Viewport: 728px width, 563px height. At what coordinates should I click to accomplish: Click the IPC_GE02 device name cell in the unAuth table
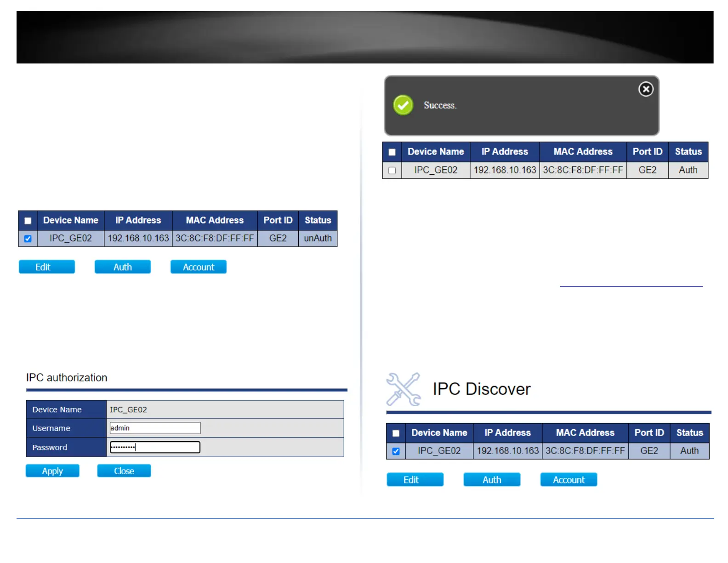click(x=71, y=238)
